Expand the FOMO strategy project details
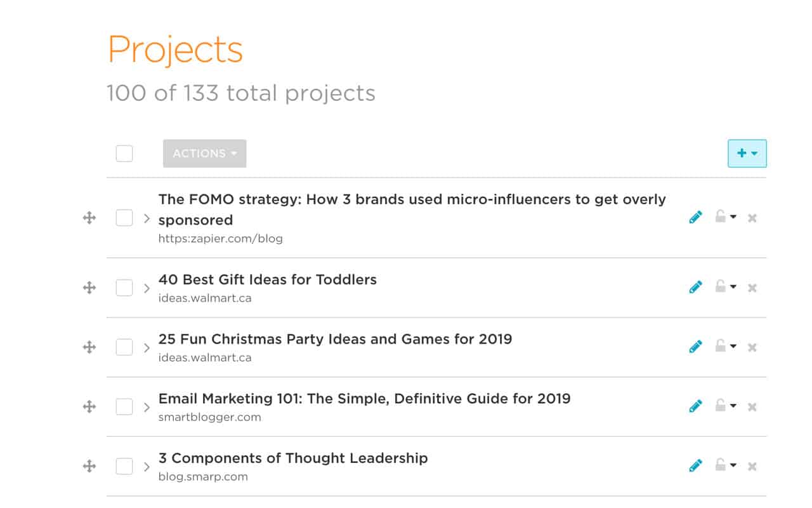 [x=147, y=217]
